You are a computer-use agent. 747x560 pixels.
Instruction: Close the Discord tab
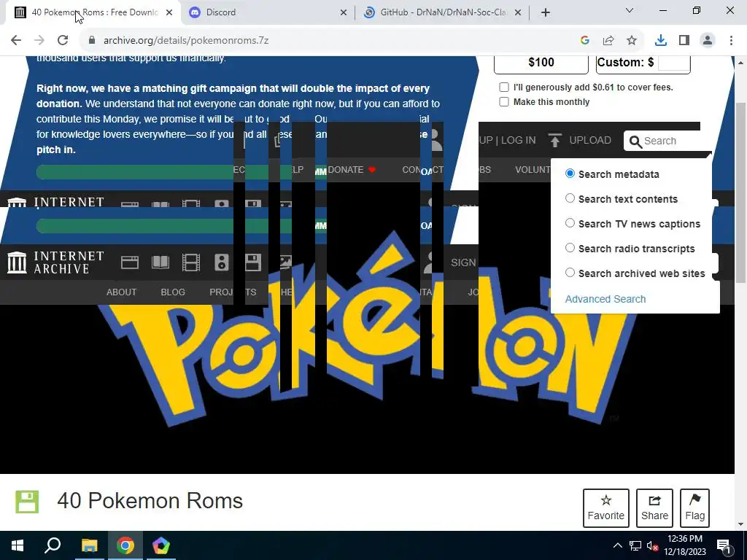344,12
